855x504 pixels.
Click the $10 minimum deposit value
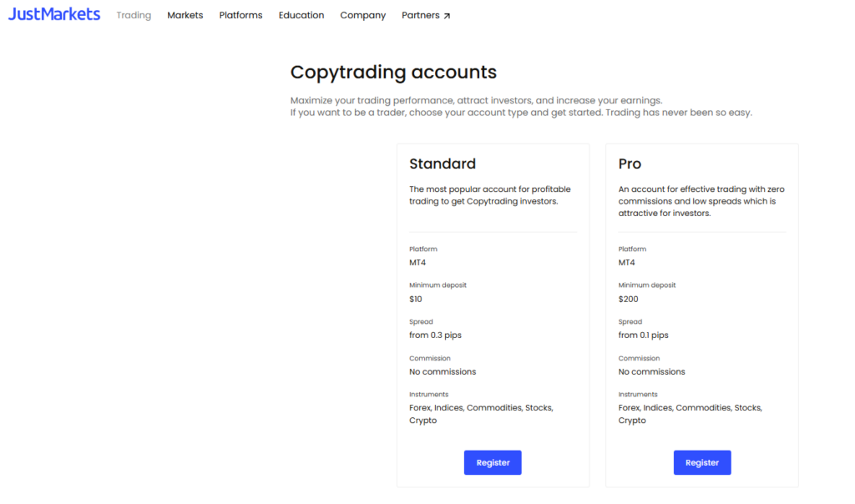click(x=416, y=299)
